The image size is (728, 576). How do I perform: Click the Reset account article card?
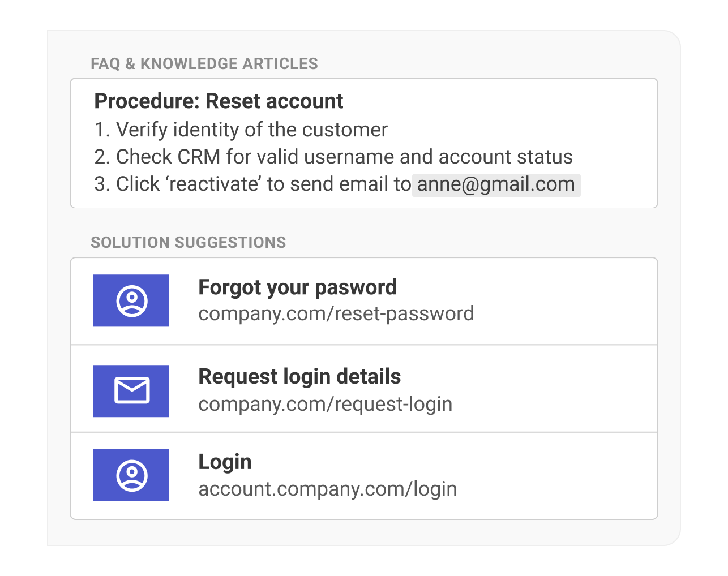point(364,143)
